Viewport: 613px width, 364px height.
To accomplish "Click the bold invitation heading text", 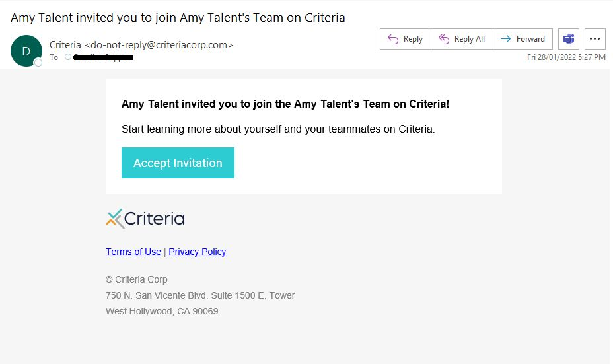I will point(285,104).
